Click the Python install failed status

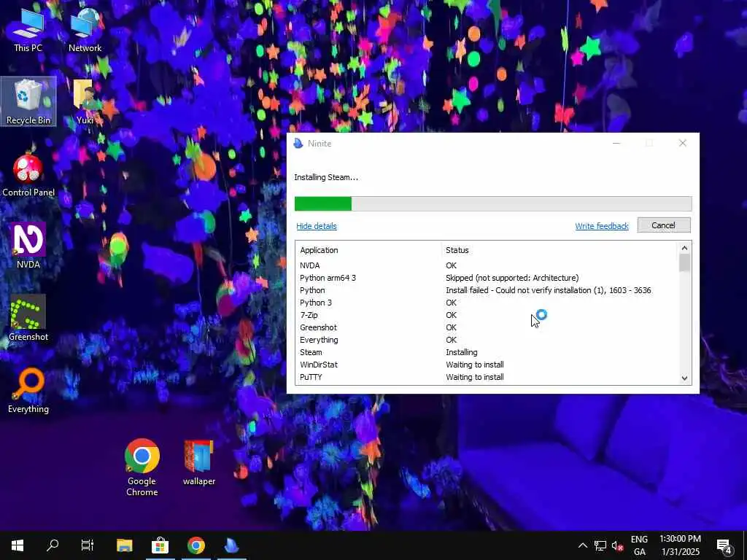tap(549, 290)
